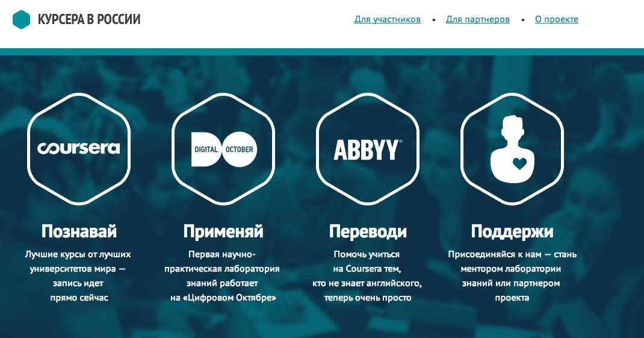Click the Присоединяйся к нам description text

coord(512,276)
